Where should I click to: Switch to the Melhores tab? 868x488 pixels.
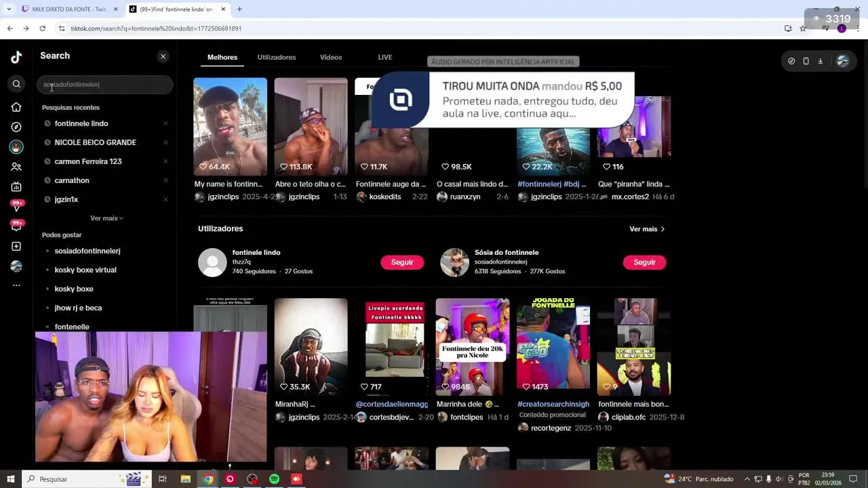coord(222,58)
